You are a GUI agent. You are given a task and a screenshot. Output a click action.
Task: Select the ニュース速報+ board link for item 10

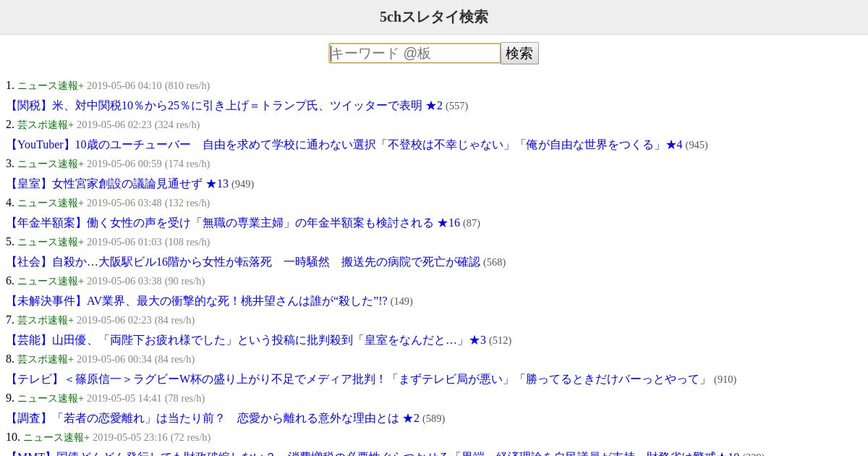(x=56, y=438)
